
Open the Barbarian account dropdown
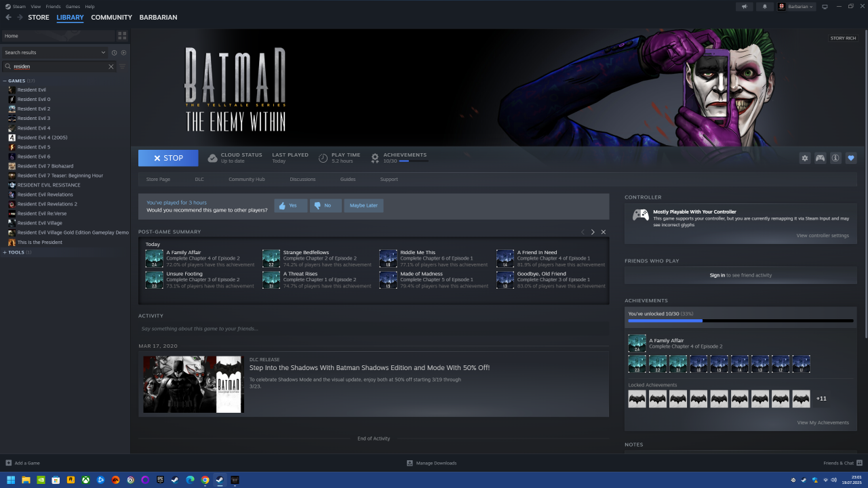pos(795,7)
